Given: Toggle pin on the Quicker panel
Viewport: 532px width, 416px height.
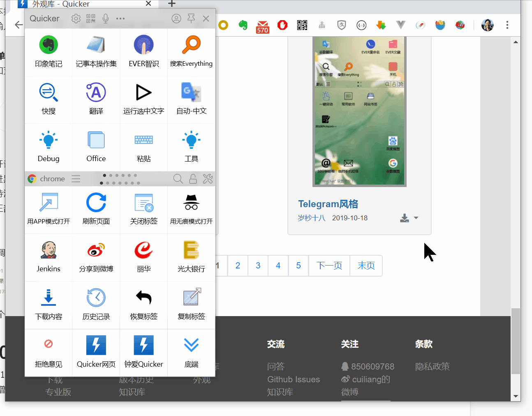Looking at the screenshot, I should tap(191, 18).
